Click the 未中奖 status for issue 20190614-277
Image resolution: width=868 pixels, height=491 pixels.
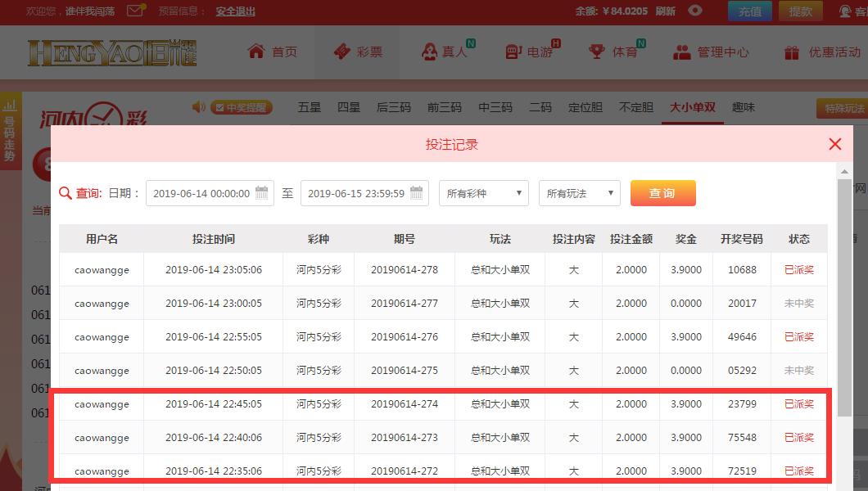(798, 304)
